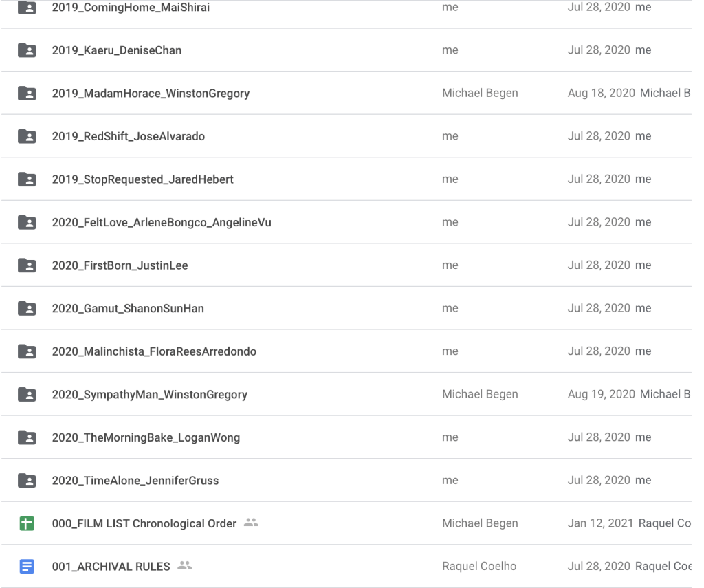Click folder icon for 2020_FirstBorn_JustinLee

27,265
